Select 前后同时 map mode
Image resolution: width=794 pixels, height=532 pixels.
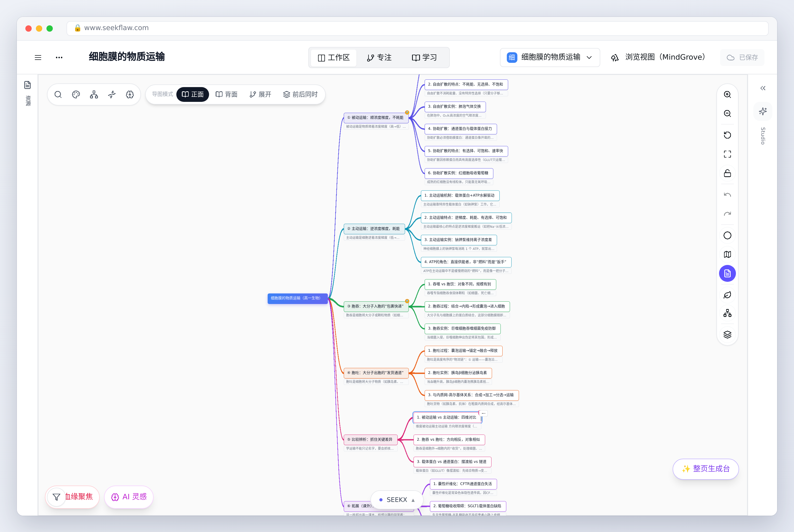(x=300, y=94)
